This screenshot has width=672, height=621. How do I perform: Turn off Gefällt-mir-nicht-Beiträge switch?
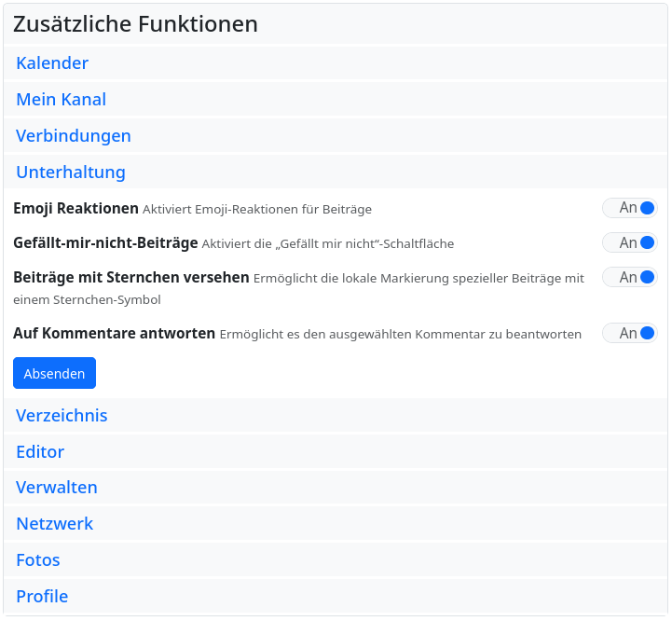pyautogui.click(x=630, y=243)
